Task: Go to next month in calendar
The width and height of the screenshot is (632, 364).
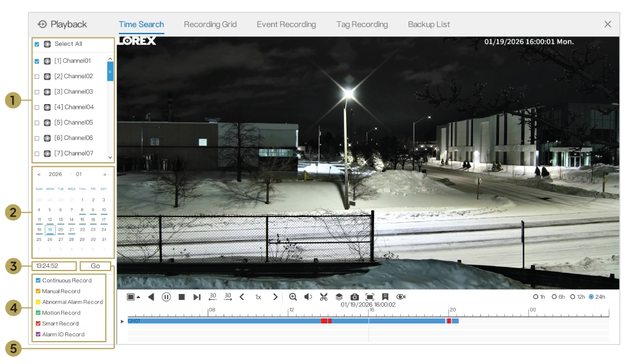Action: coord(105,175)
